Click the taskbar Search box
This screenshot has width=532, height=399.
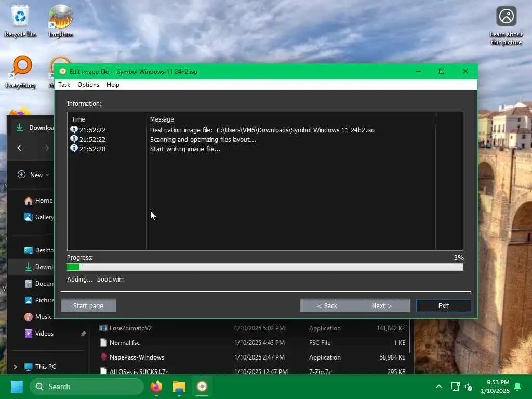click(87, 387)
